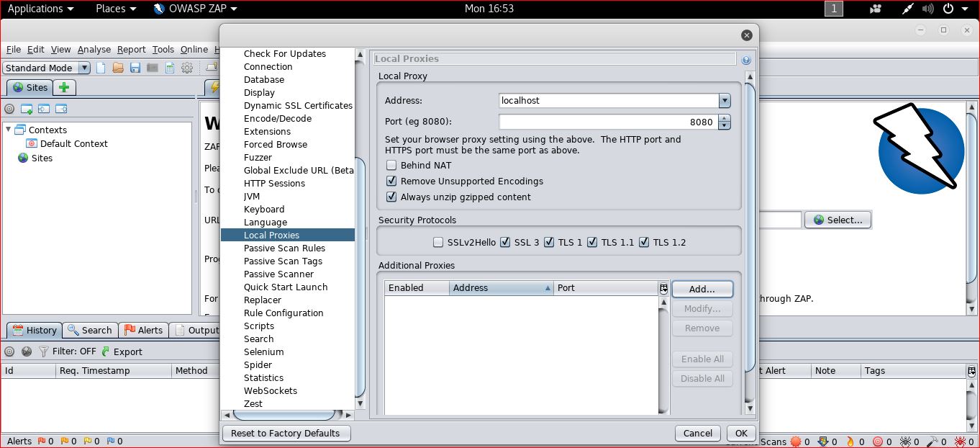Viewport: 980px width, 448px height.
Task: Toggle the TLS 1.1 protocol checkbox
Action: 592,242
